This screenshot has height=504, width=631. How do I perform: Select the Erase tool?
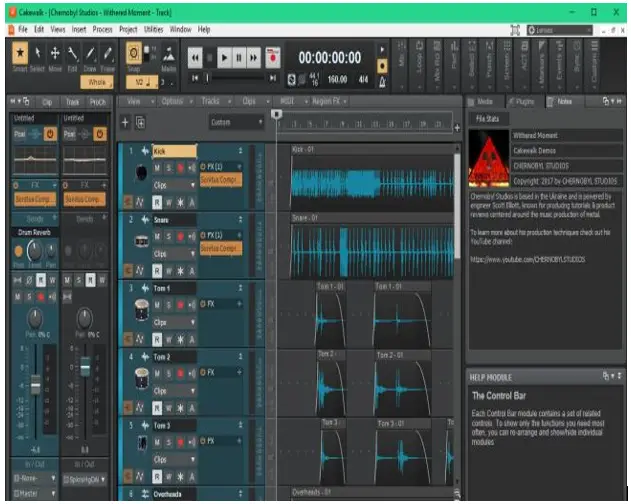tap(107, 53)
